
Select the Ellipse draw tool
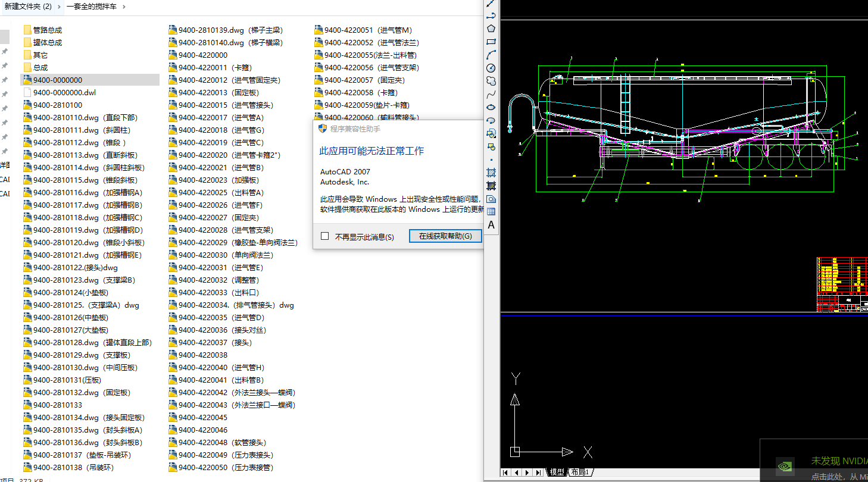[x=491, y=107]
